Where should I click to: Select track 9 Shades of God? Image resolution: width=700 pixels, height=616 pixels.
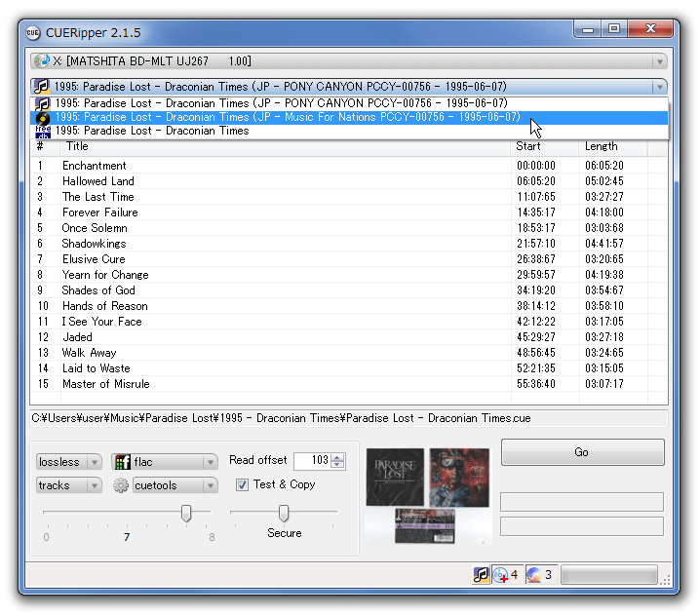(349, 290)
